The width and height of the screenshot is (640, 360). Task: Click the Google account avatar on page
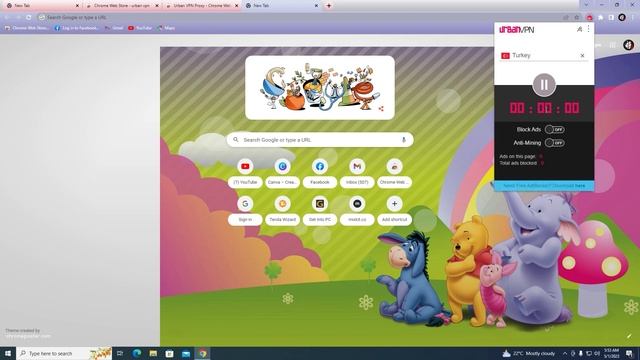(x=629, y=45)
